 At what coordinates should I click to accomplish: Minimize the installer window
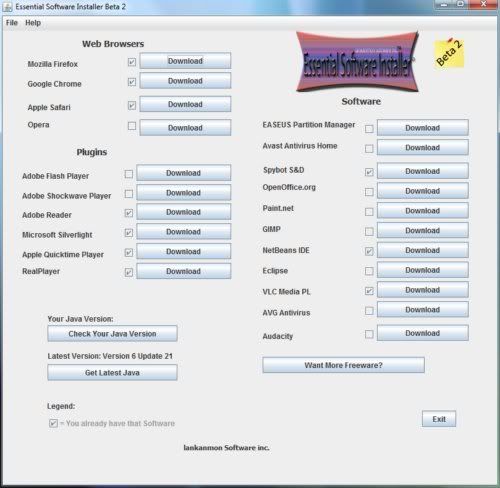(x=443, y=4)
